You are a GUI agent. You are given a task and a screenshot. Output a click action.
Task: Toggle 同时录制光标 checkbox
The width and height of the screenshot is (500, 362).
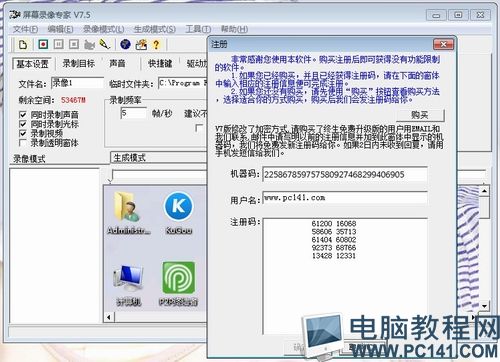click(23, 124)
